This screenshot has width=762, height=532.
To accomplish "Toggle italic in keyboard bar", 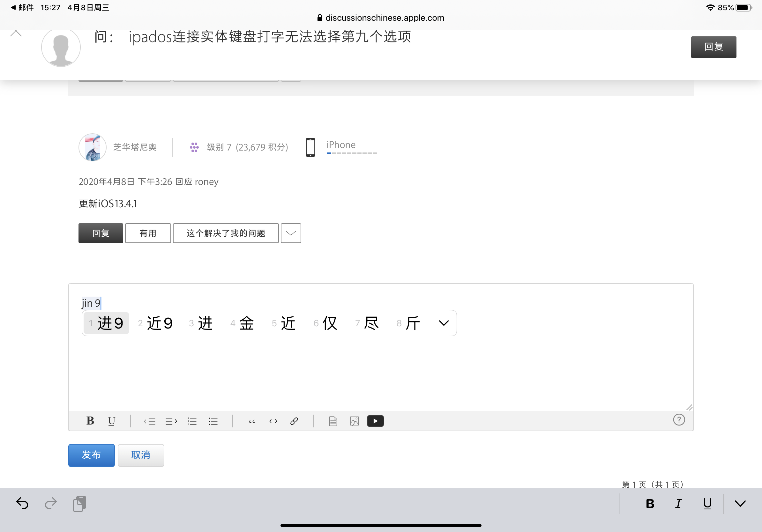I will coord(678,504).
